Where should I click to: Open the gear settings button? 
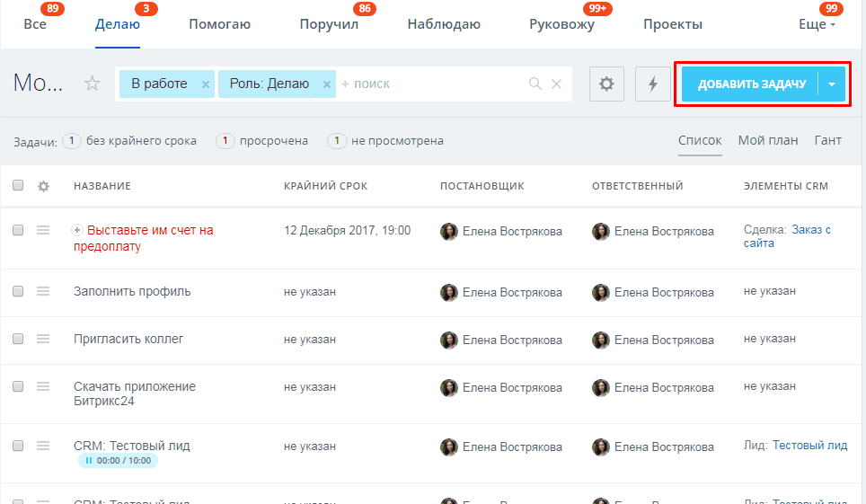click(606, 84)
